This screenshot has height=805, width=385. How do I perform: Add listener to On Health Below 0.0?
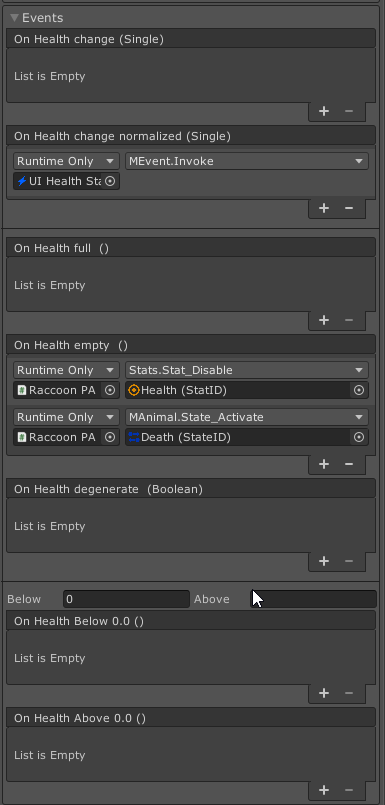pos(324,693)
